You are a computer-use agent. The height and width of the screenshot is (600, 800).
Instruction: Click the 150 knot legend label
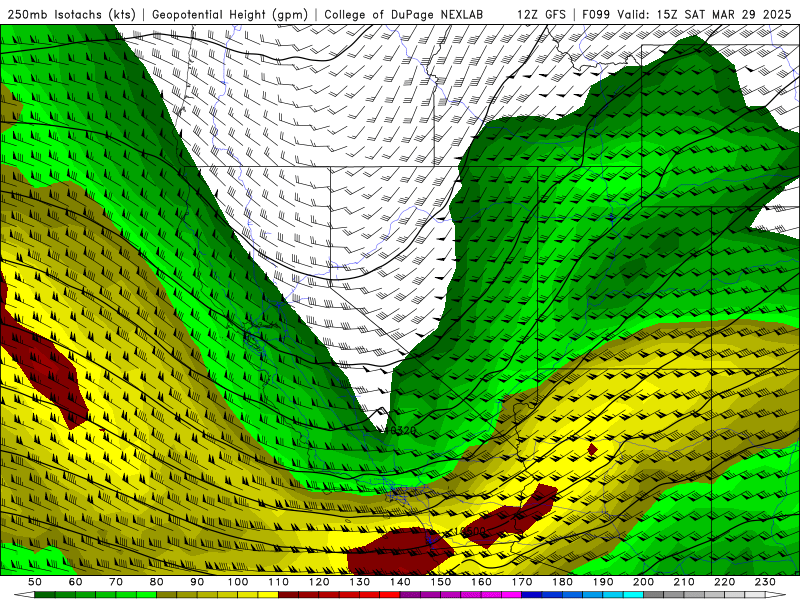441,582
